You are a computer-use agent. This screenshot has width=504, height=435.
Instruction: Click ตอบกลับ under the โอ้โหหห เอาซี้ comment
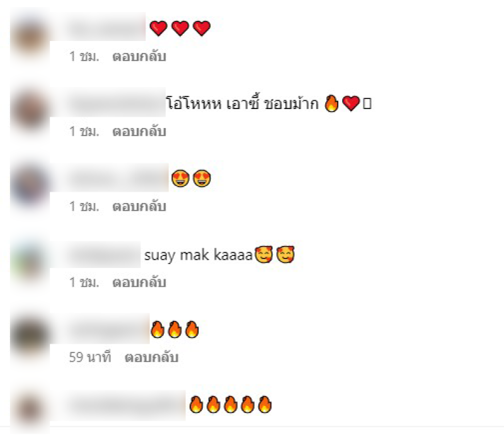tap(139, 131)
